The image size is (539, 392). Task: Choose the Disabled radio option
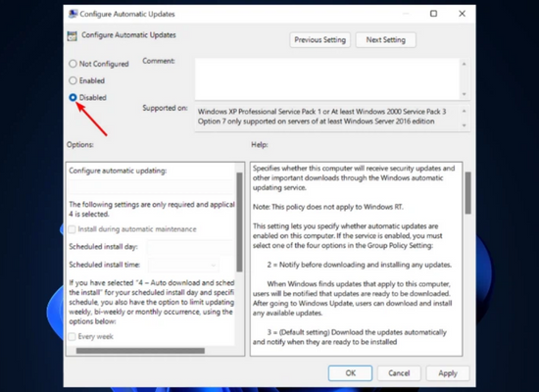point(73,98)
